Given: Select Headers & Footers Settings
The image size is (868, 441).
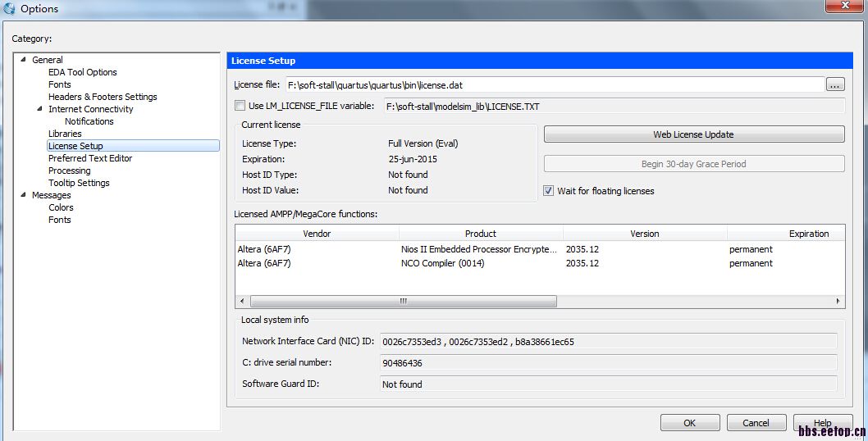Looking at the screenshot, I should point(103,96).
